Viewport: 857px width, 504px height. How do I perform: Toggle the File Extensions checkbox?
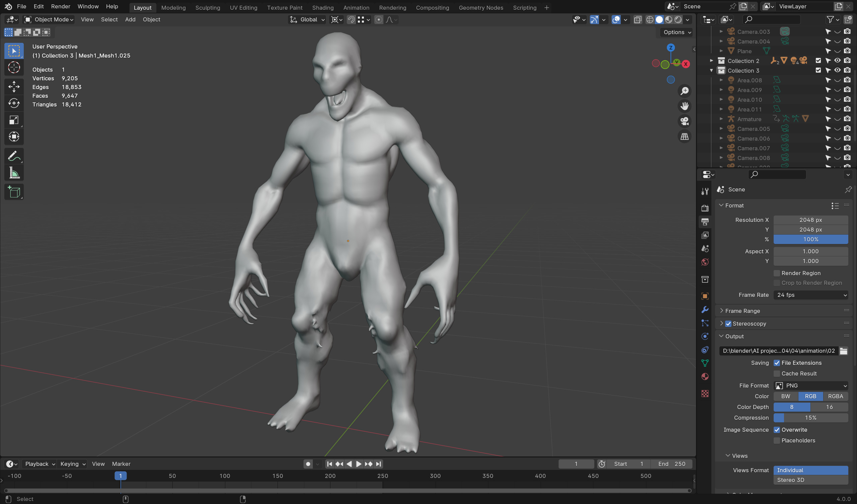coord(777,363)
